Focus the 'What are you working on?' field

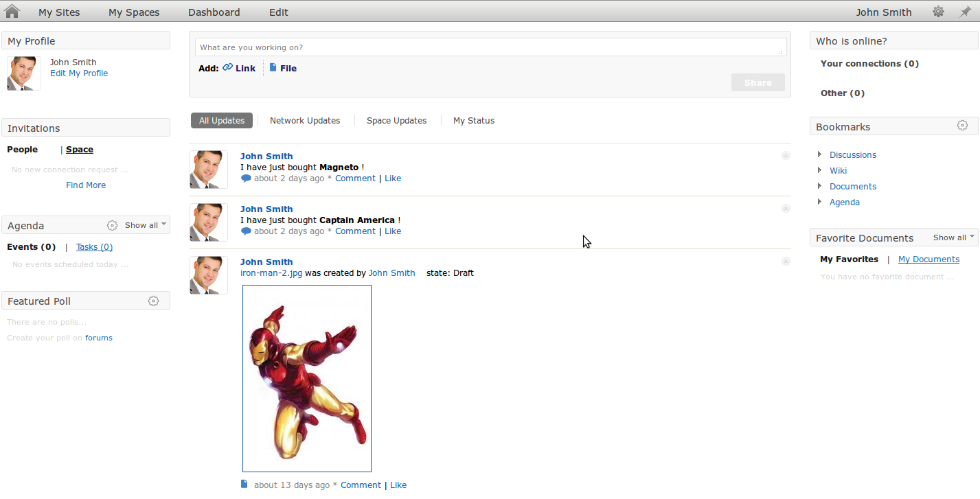pyautogui.click(x=491, y=47)
